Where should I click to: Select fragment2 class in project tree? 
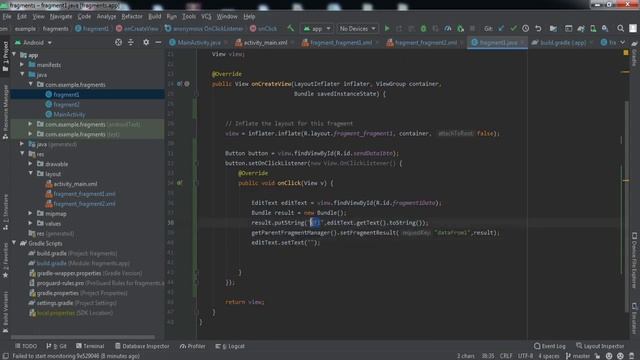pyautogui.click(x=66, y=104)
